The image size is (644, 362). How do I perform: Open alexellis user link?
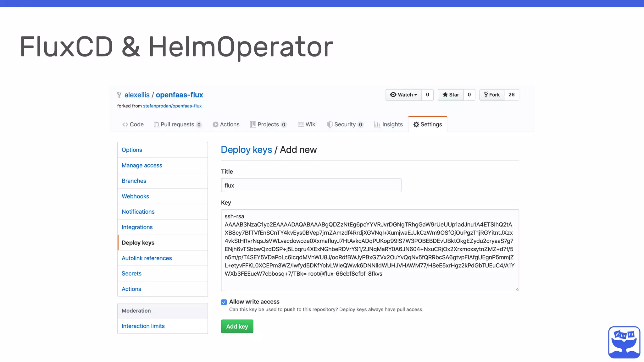pos(137,95)
